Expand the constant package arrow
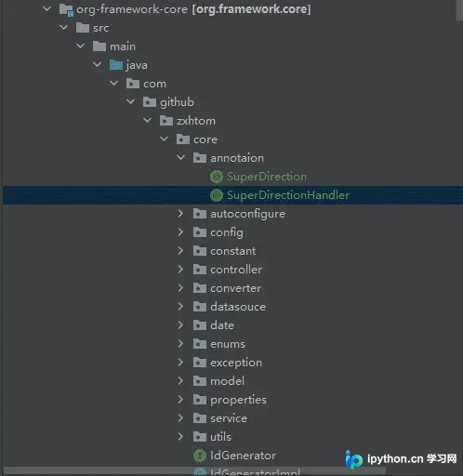The image size is (463, 476). 181,251
